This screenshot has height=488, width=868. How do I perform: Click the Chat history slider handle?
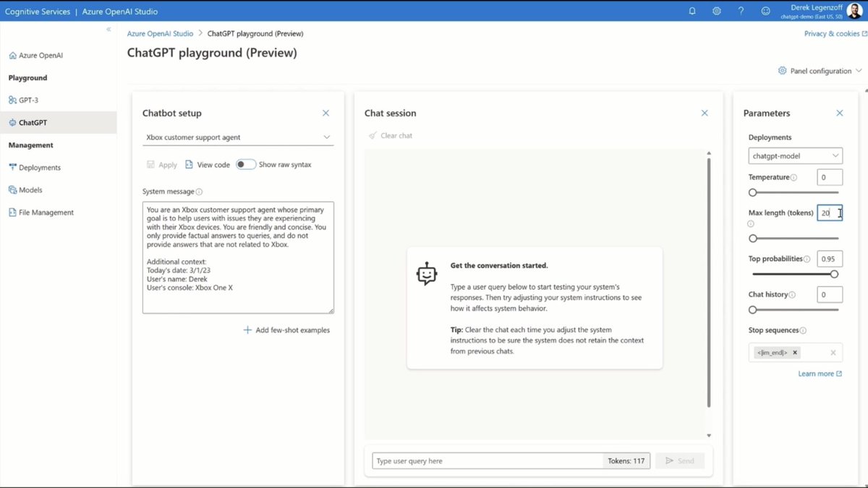click(x=753, y=309)
